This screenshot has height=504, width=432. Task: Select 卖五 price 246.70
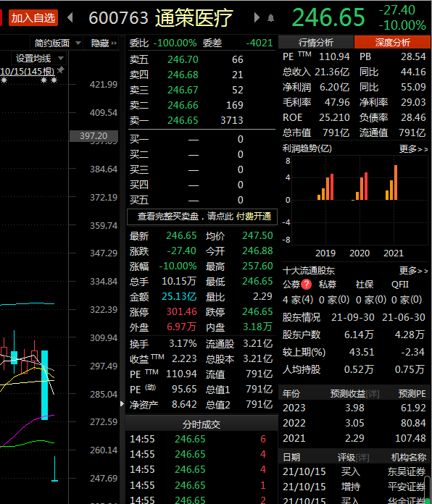coord(183,59)
